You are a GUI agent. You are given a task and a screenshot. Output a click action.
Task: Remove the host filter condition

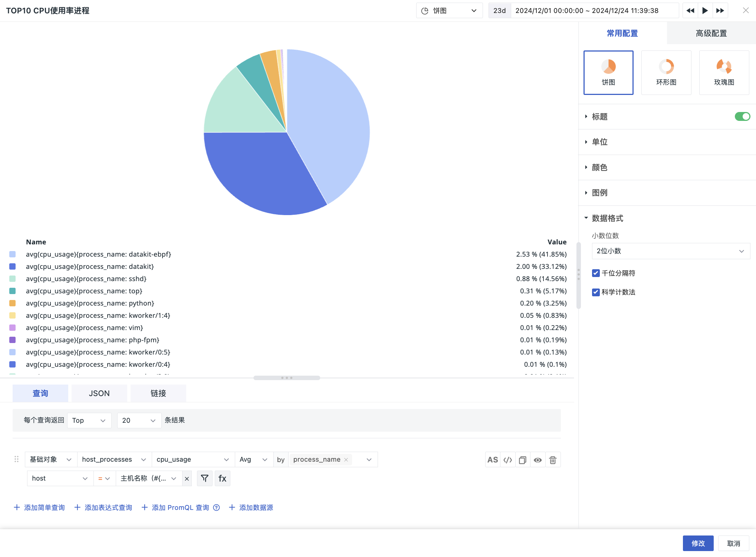[187, 479]
